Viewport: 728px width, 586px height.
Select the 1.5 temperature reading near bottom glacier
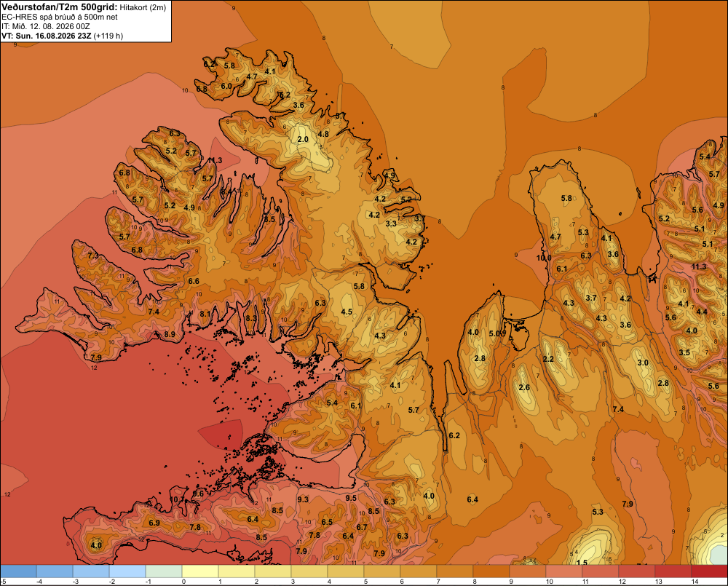point(582,562)
